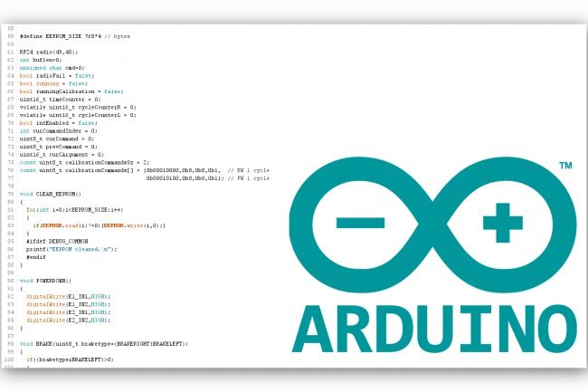Click the '// FW 1 cycle' comment
This screenshot has width=588, height=392.
click(249, 178)
